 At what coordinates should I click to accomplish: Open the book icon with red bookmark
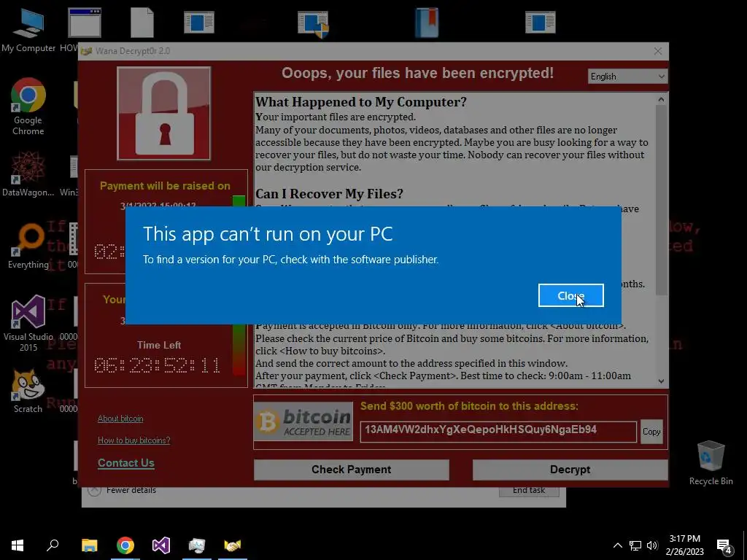[426, 23]
